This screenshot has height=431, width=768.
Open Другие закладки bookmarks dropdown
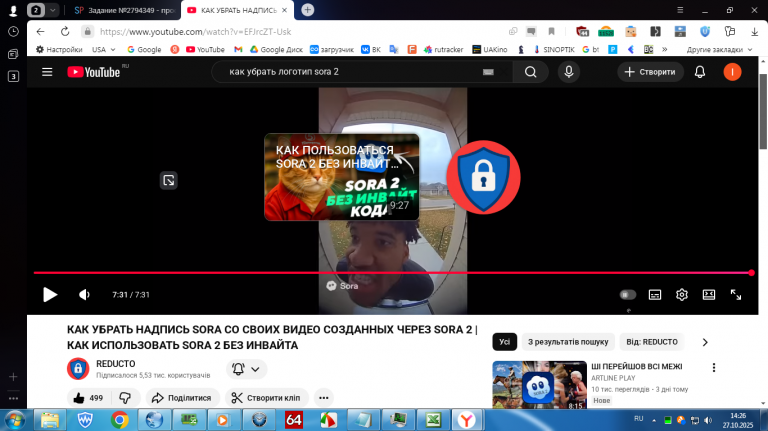tap(719, 49)
